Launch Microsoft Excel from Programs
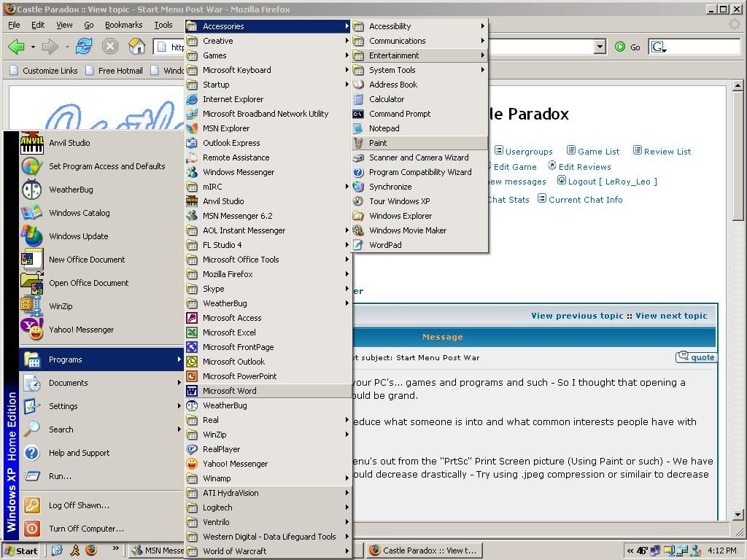 [268, 332]
